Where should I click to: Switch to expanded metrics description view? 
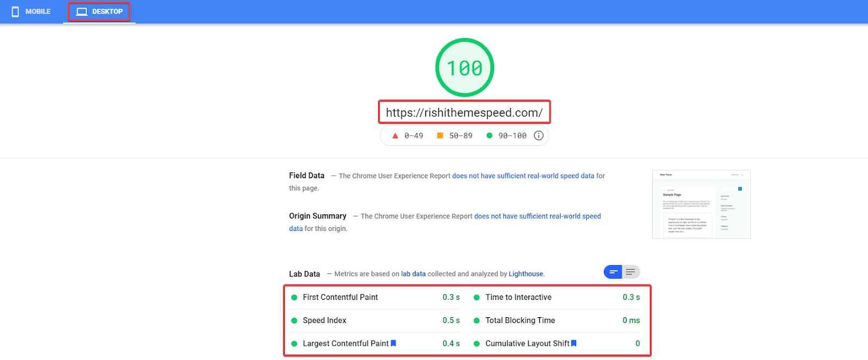630,272
